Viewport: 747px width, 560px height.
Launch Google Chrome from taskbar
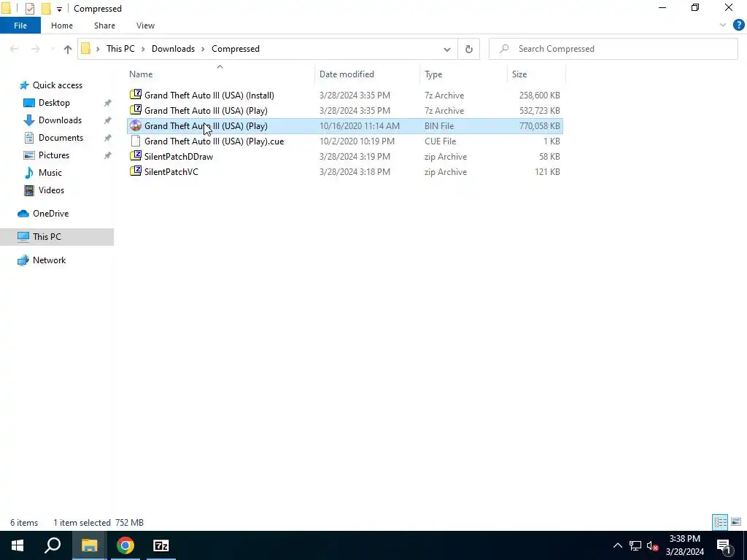click(125, 545)
